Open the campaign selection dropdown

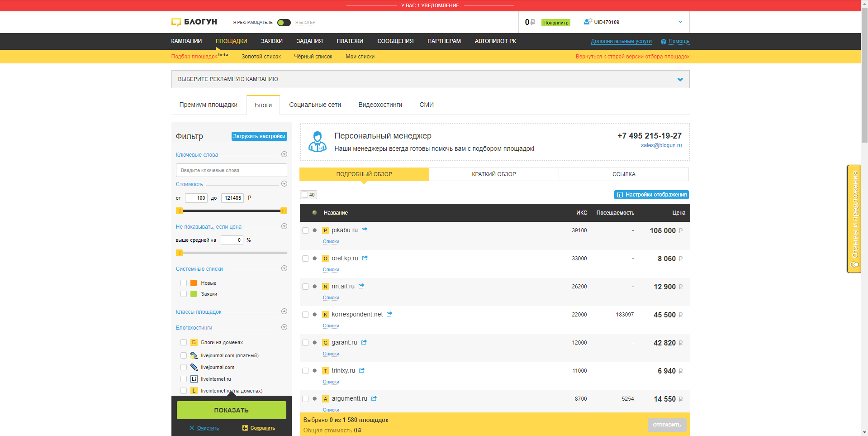point(430,79)
